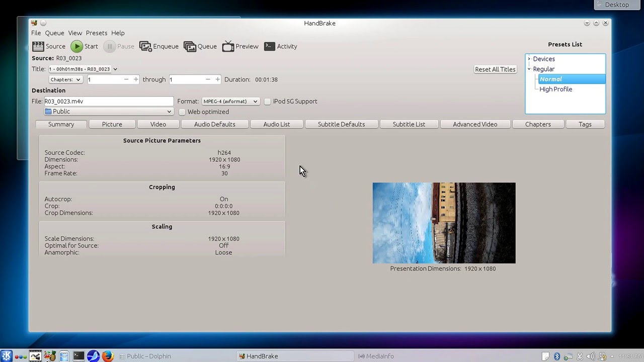Click the destination File name field
This screenshot has height=362, width=644.
pos(109,101)
